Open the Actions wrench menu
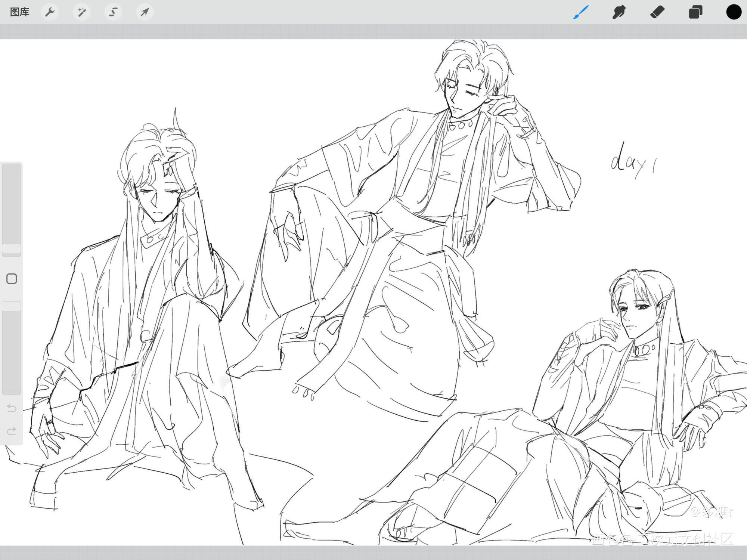Screen dimensions: 747x560 tap(50, 12)
